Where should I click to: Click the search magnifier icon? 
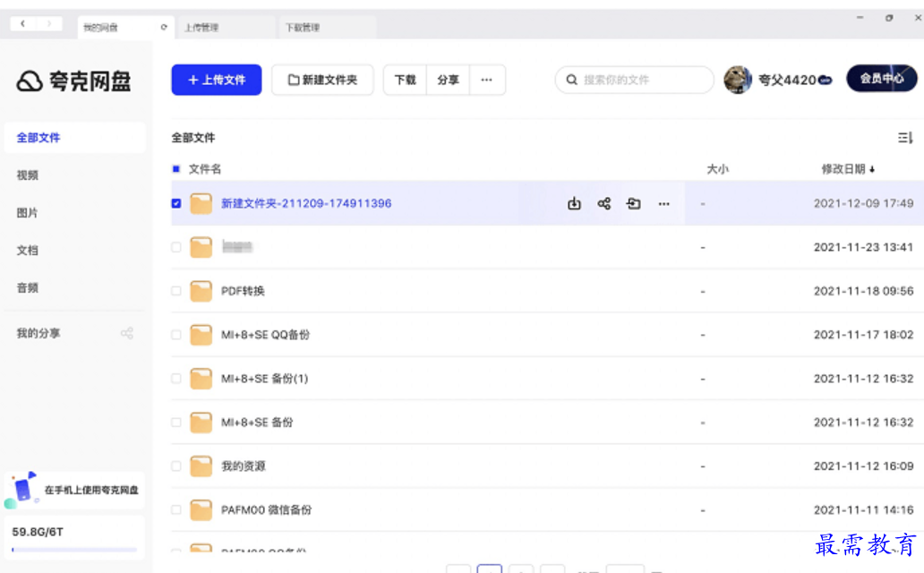point(571,80)
